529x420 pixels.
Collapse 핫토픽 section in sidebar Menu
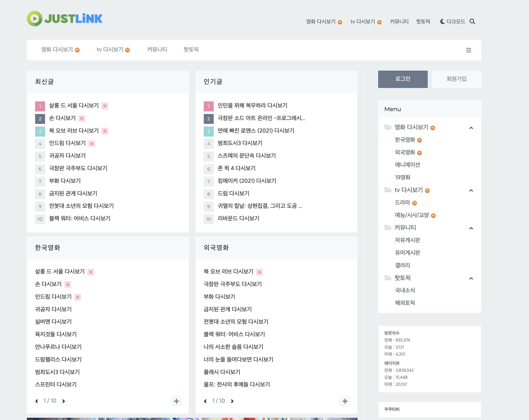(471, 278)
